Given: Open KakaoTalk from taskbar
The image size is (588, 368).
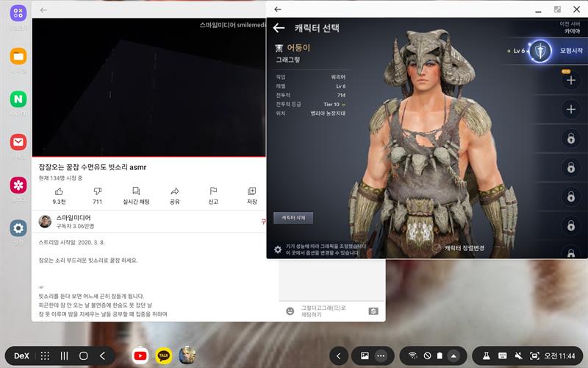Looking at the screenshot, I should pos(164,355).
